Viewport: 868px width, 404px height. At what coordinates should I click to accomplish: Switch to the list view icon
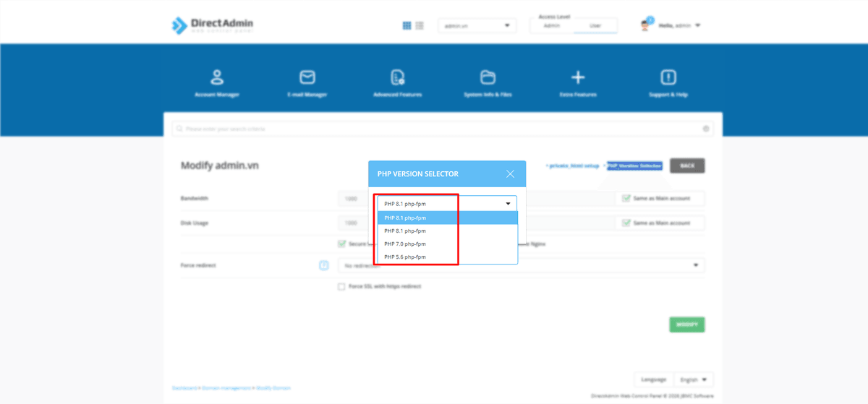(420, 26)
